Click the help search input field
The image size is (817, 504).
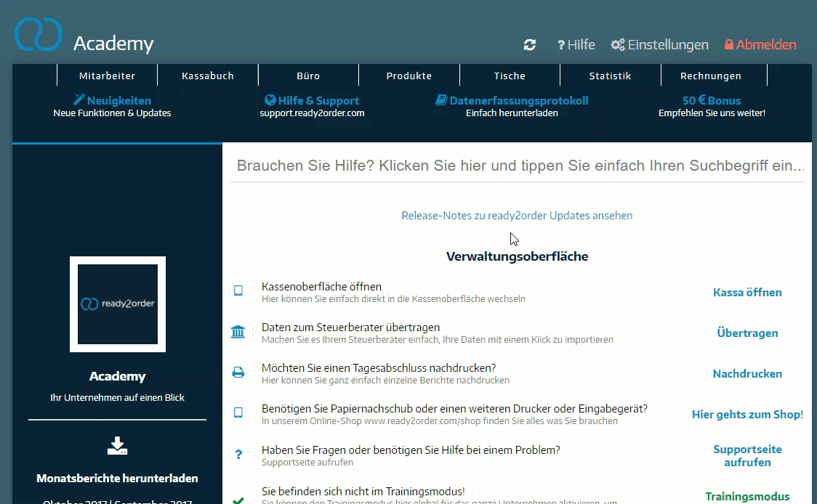click(x=517, y=166)
